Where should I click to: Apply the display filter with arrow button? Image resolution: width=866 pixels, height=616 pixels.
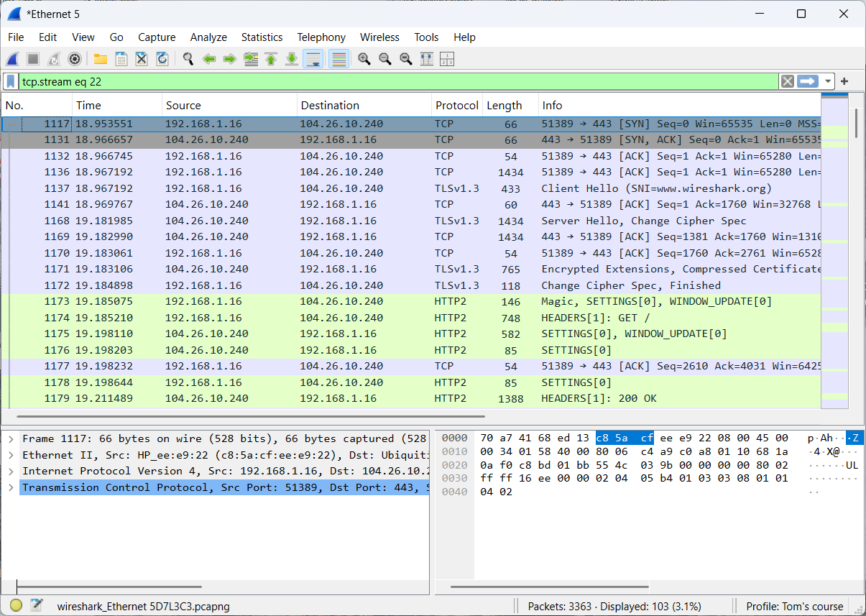click(x=809, y=81)
